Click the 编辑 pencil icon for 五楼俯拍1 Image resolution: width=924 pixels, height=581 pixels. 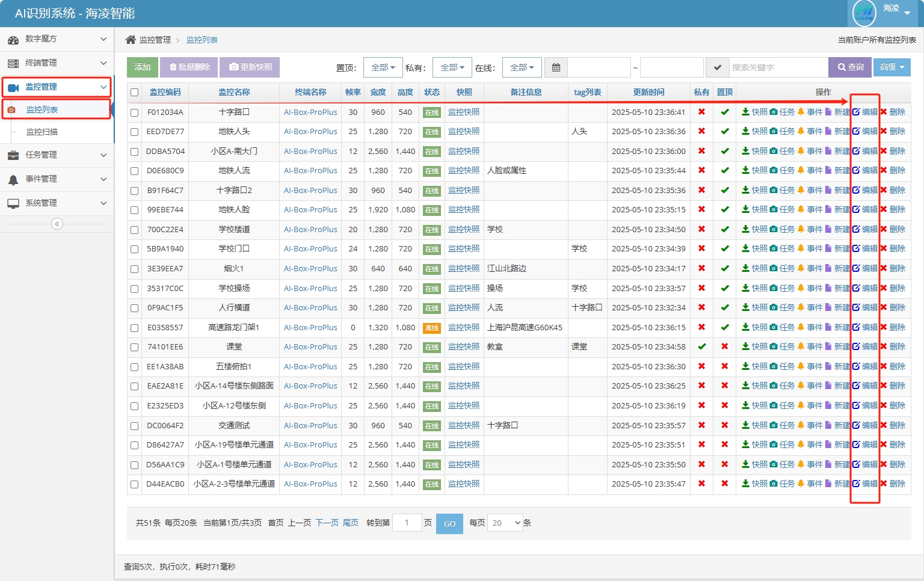(x=856, y=366)
